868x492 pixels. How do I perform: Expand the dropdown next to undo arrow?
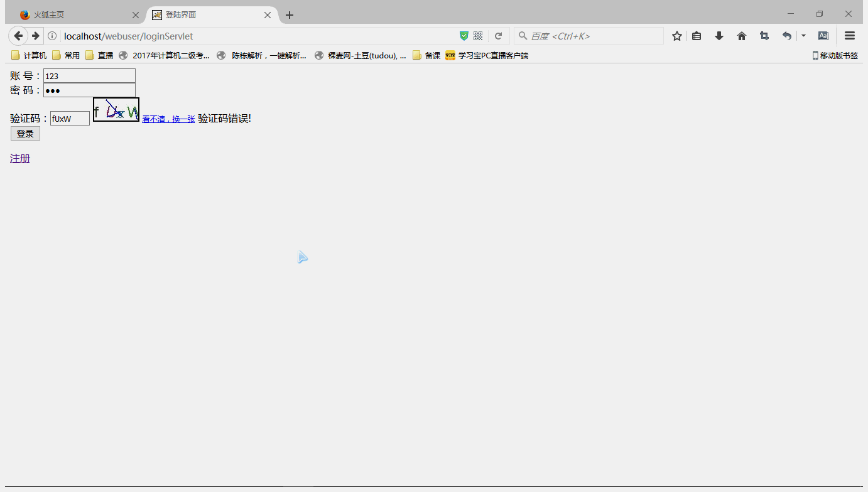tap(803, 36)
